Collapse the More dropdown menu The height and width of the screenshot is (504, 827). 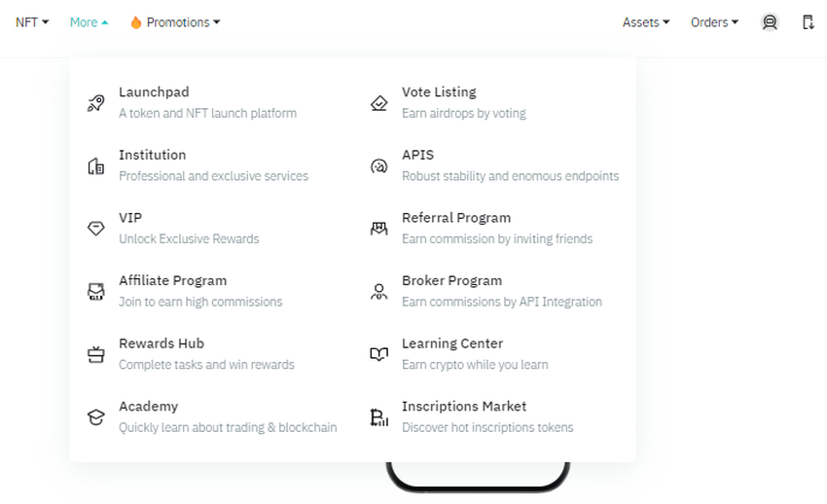(90, 22)
